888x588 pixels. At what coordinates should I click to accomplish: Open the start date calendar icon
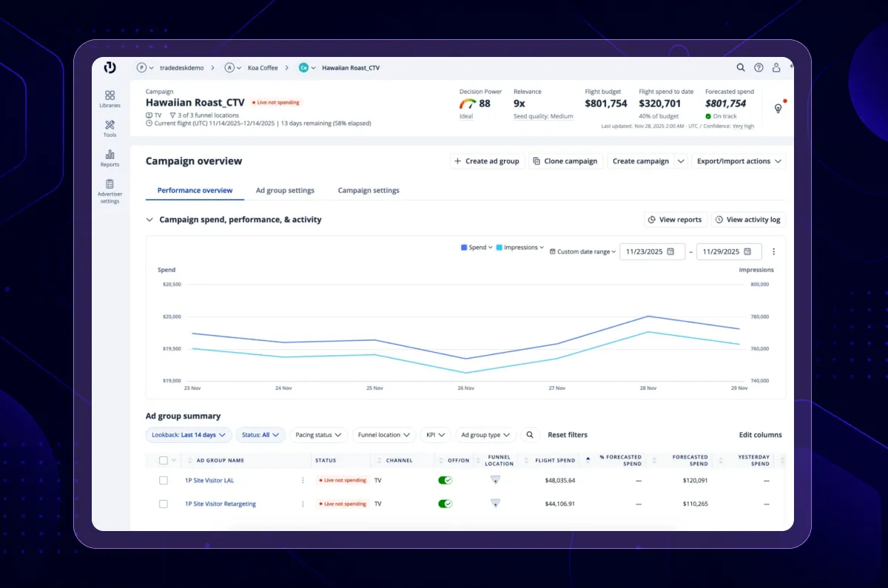click(x=670, y=251)
